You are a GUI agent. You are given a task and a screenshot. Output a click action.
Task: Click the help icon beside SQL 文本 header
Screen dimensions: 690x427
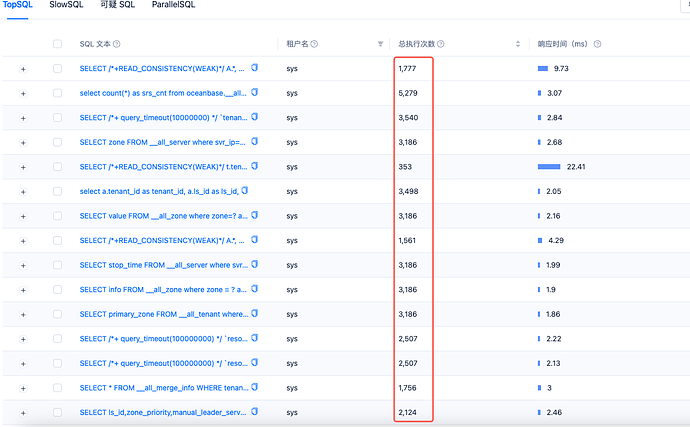(x=117, y=44)
